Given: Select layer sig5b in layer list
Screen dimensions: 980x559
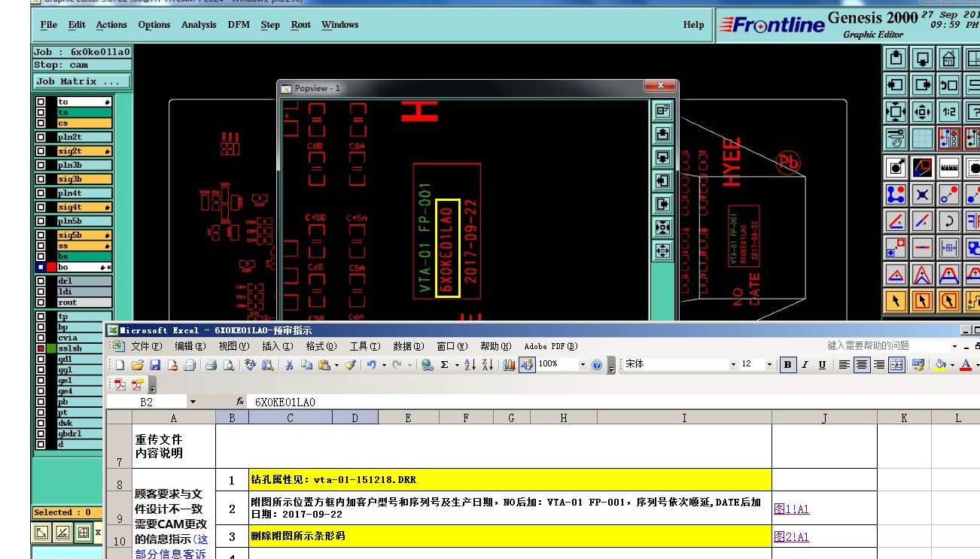Looking at the screenshot, I should click(84, 235).
